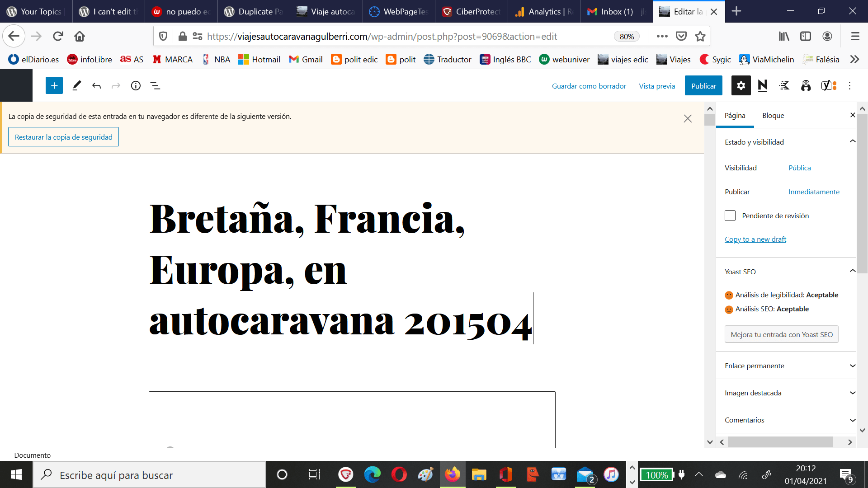
Task: Click sidebar horizontal scrollbar
Action: pyautogui.click(x=780, y=442)
